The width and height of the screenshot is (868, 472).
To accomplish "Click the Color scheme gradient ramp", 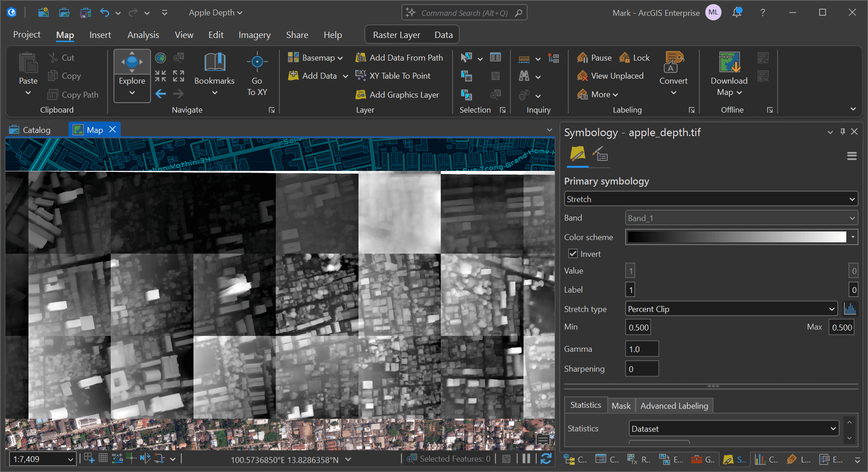I will [737, 237].
